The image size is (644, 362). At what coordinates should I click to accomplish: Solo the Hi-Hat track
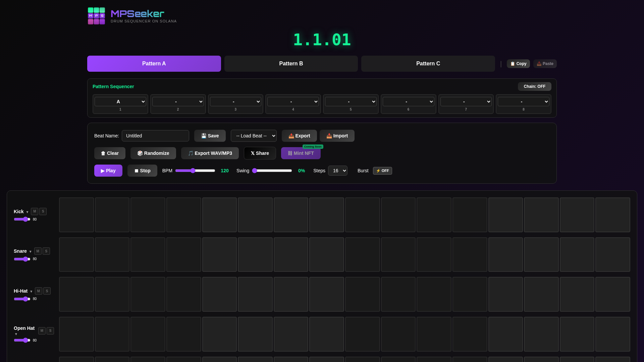pyautogui.click(x=47, y=291)
